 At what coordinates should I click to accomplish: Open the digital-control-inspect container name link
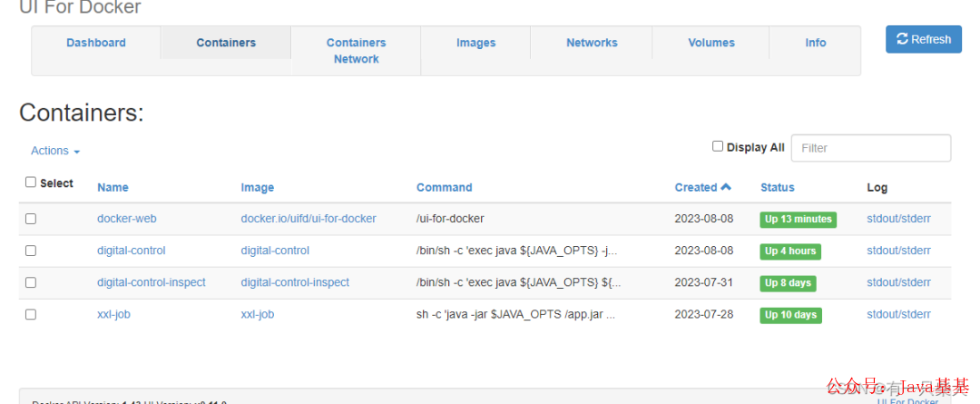coord(152,282)
